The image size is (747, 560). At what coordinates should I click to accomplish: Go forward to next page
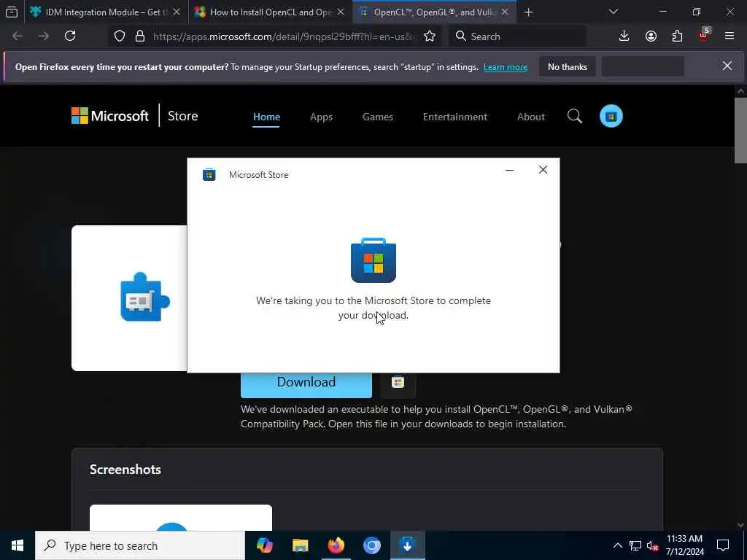tap(43, 36)
